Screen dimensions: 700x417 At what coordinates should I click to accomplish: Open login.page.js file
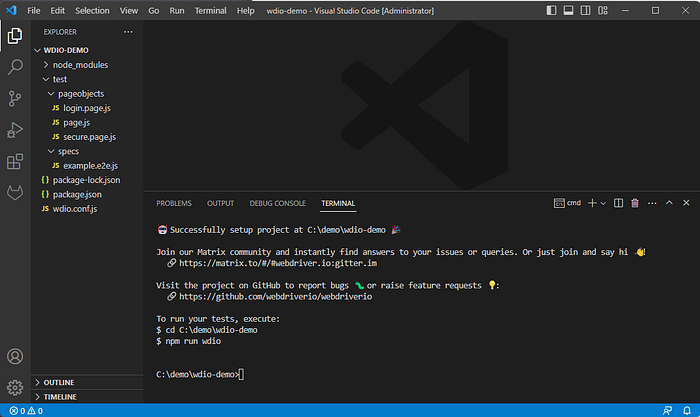[87, 108]
